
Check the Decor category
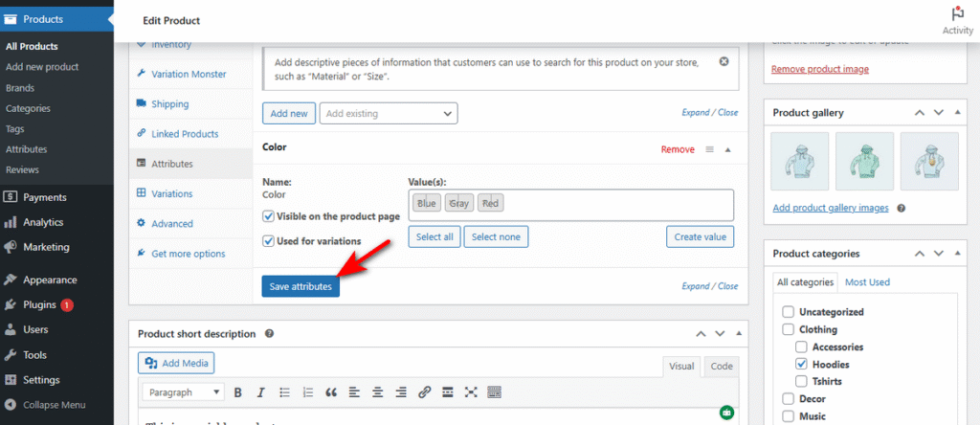(789, 399)
